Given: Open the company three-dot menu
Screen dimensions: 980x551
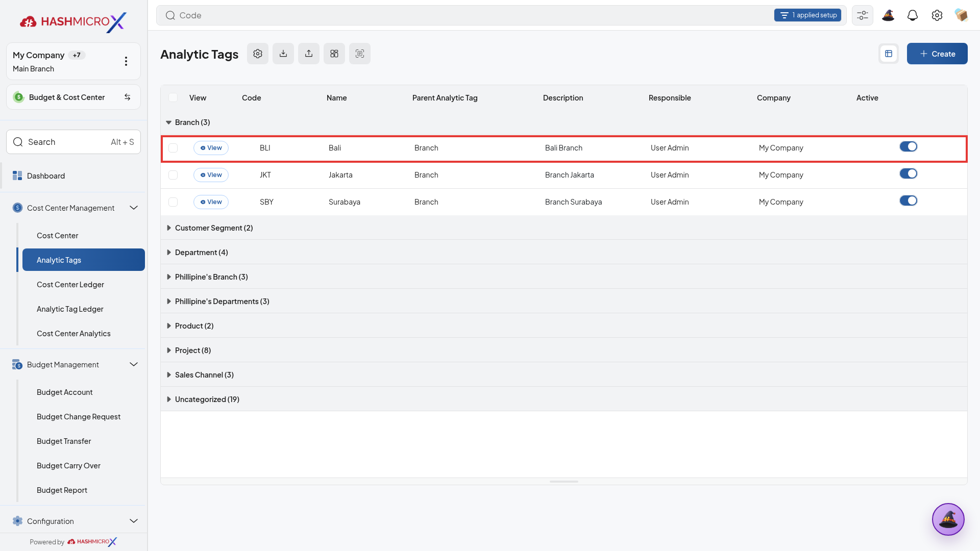Looking at the screenshot, I should [126, 61].
